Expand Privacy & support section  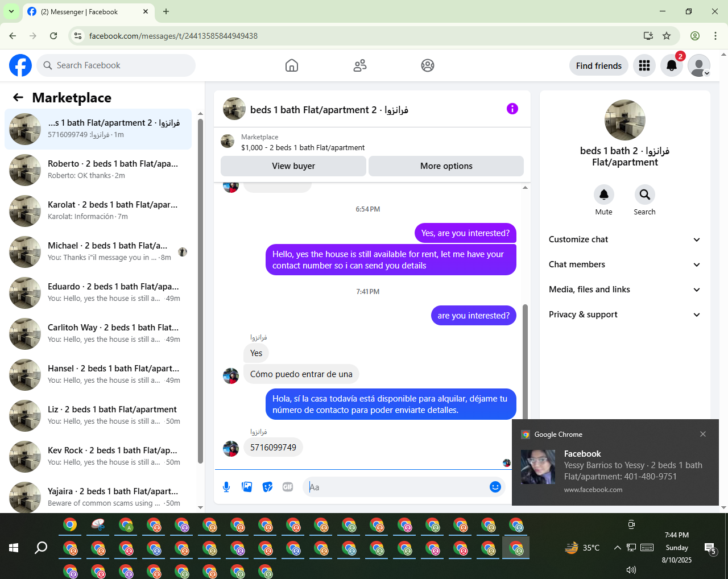(624, 315)
